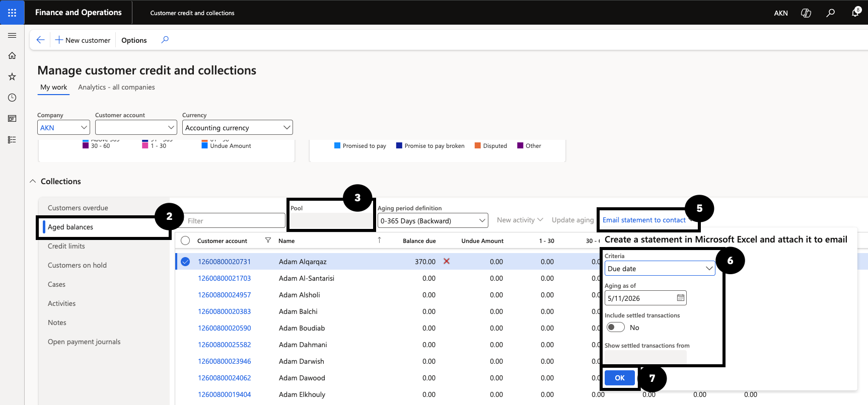
Task: Select Customers on hold in the list
Action: pos(77,265)
